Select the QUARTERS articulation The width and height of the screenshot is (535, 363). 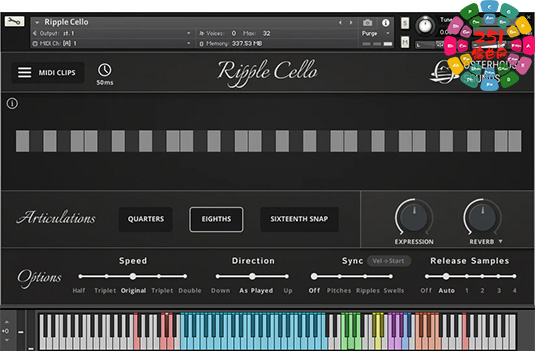[x=146, y=219]
